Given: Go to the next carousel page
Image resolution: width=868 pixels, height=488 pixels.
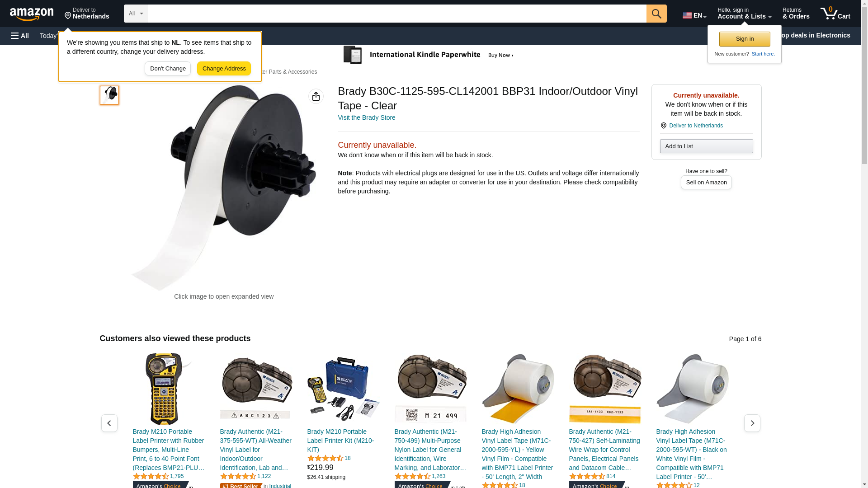Looking at the screenshot, I should [752, 423].
